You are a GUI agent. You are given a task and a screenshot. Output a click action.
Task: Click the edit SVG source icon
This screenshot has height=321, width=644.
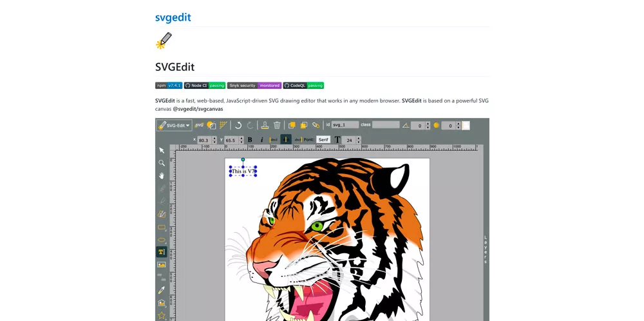(x=199, y=125)
